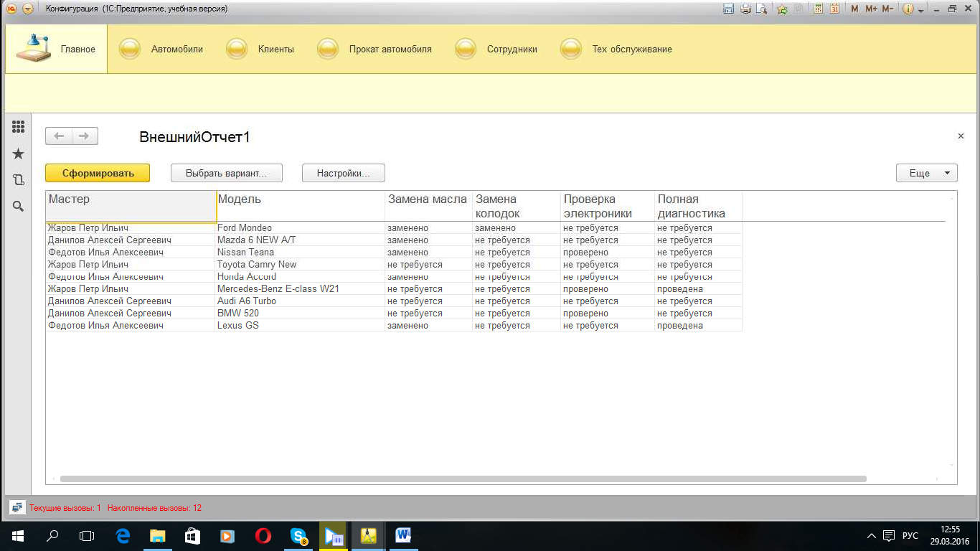The width and height of the screenshot is (980, 551).
Task: Open Favorites star in sidebar
Action: coord(19,154)
